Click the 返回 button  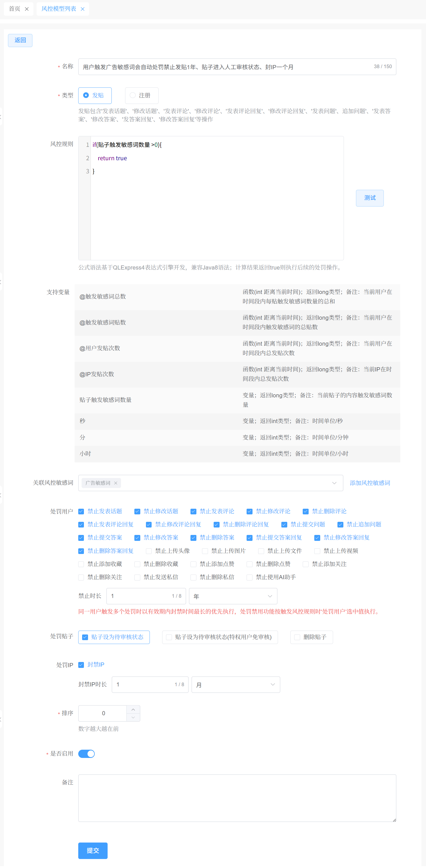20,40
